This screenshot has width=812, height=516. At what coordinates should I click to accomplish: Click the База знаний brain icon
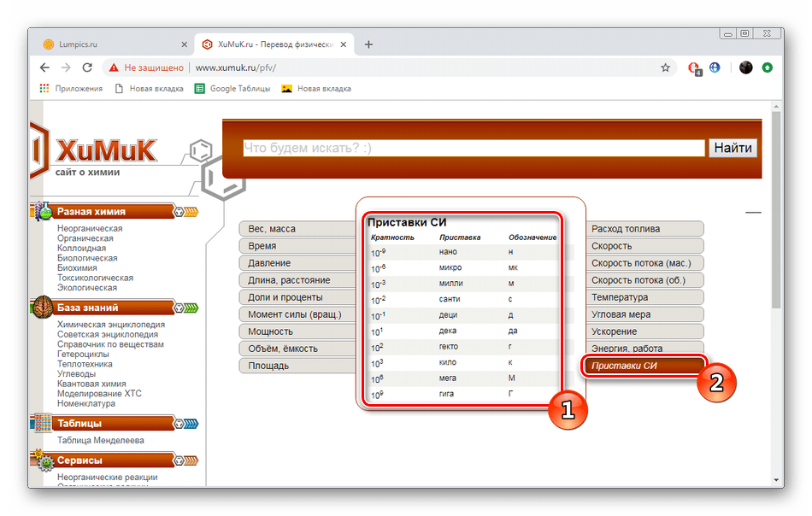[x=43, y=307]
